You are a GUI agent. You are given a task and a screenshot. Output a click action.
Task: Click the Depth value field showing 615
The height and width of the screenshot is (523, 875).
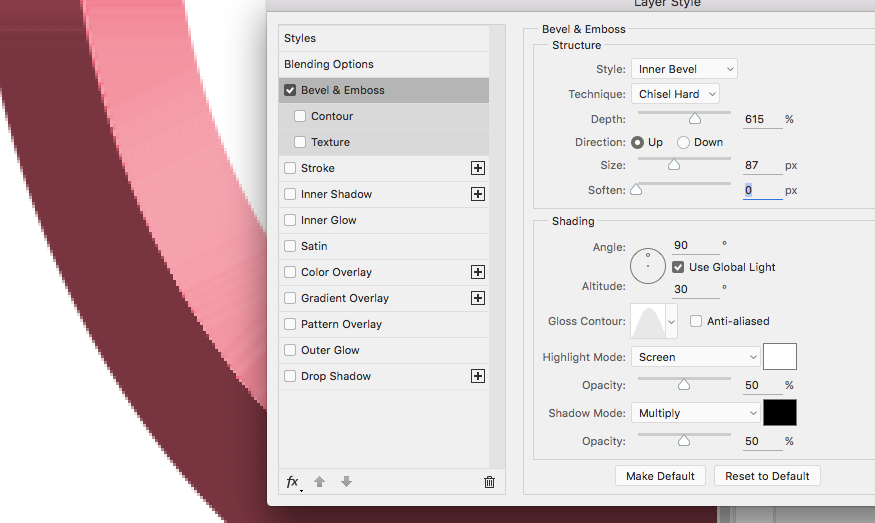762,119
